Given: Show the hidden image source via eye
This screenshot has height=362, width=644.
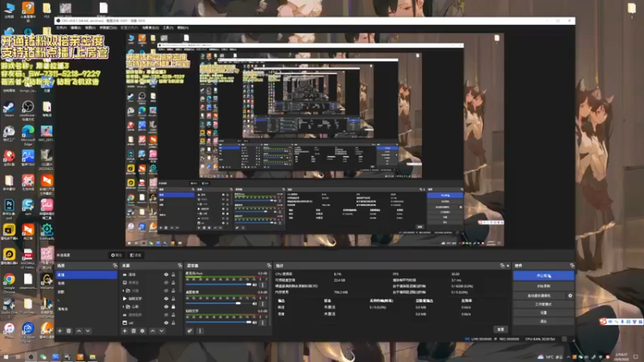Looking at the screenshot, I should 167,283.
